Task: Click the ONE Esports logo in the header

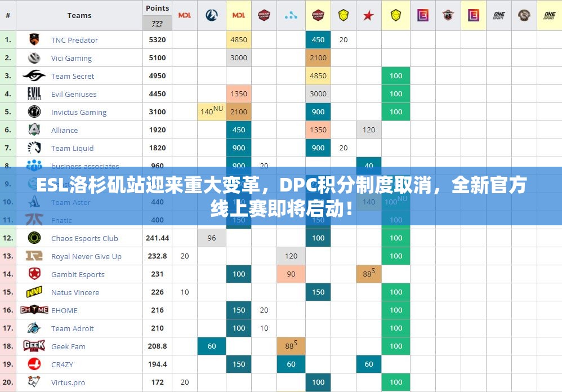Action: (498, 15)
